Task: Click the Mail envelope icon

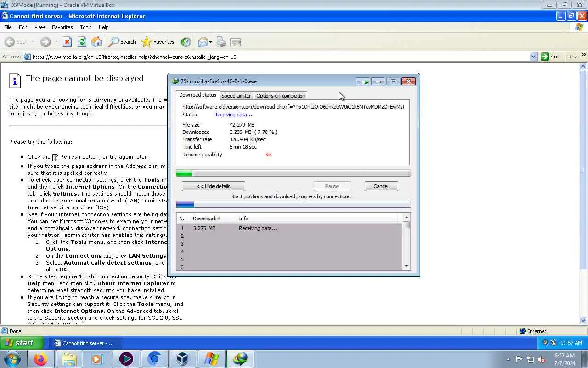Action: [x=203, y=42]
